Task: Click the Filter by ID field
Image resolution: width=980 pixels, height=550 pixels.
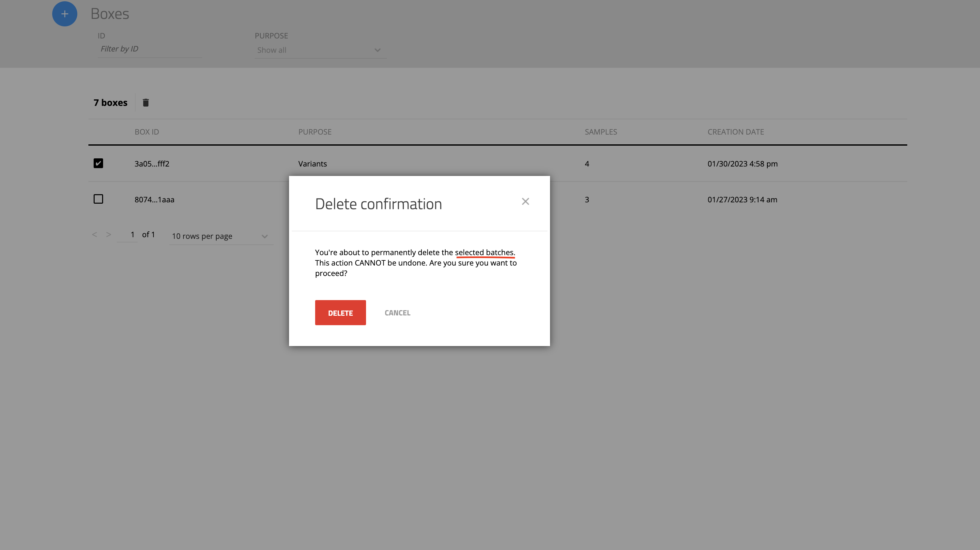Action: tap(149, 49)
